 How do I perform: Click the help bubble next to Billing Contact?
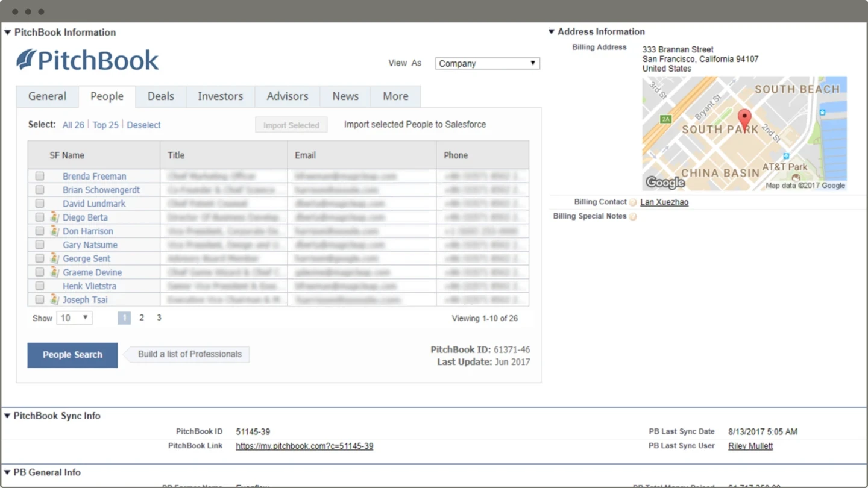[633, 202]
